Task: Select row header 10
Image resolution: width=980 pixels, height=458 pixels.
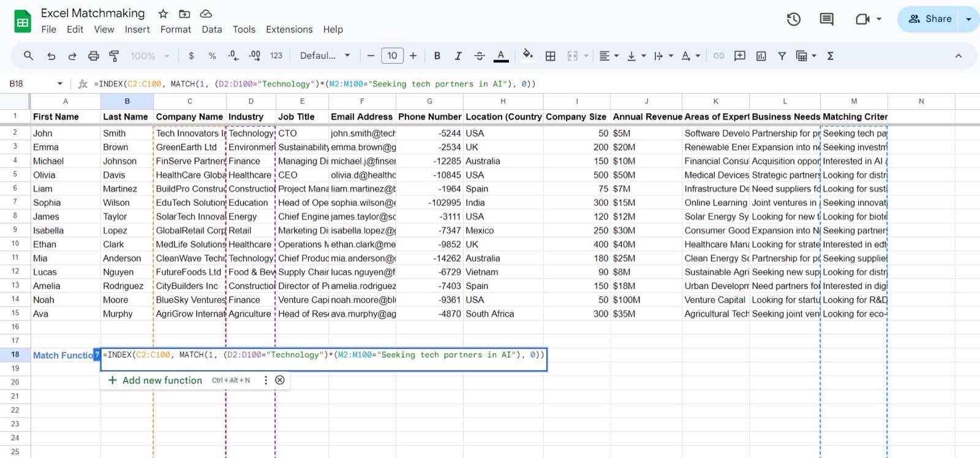Action: pos(15,244)
